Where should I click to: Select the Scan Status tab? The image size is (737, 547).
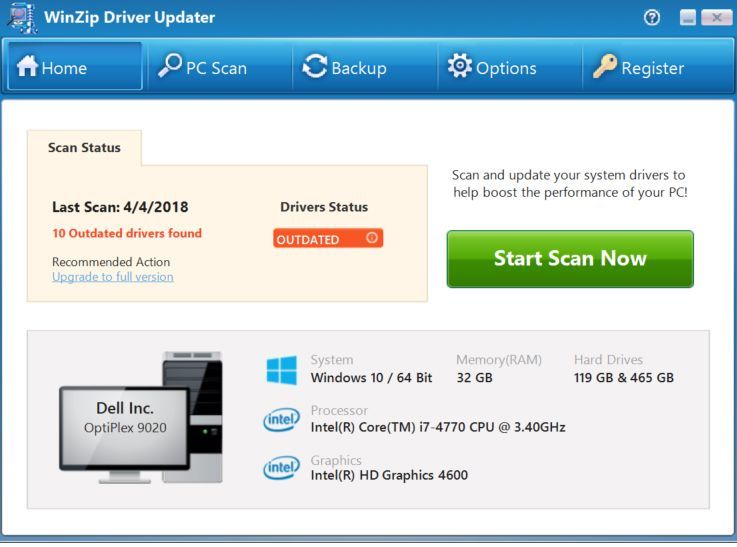84,148
